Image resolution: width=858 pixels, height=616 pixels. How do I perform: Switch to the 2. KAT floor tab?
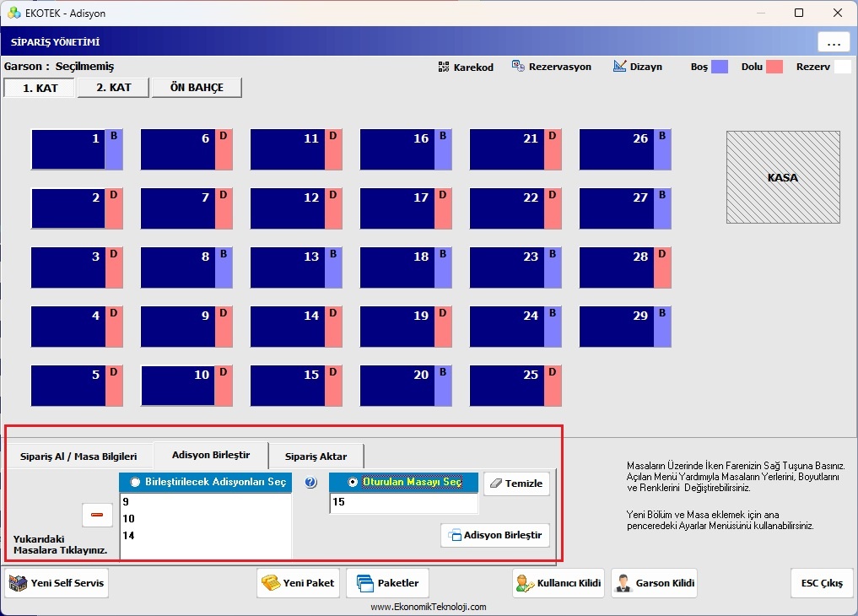point(113,88)
